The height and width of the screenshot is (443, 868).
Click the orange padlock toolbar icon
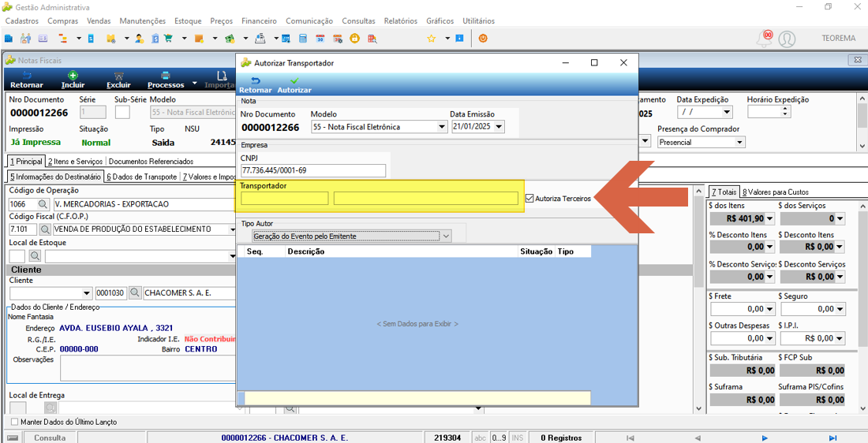(355, 39)
